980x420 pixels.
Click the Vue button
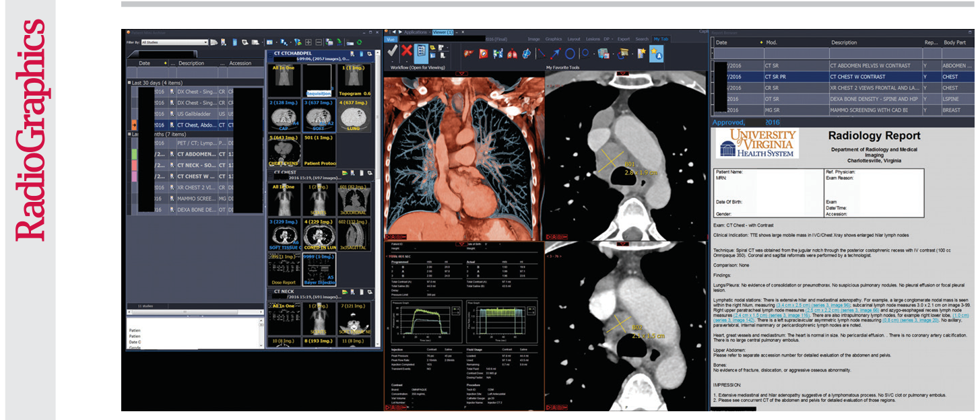(391, 39)
